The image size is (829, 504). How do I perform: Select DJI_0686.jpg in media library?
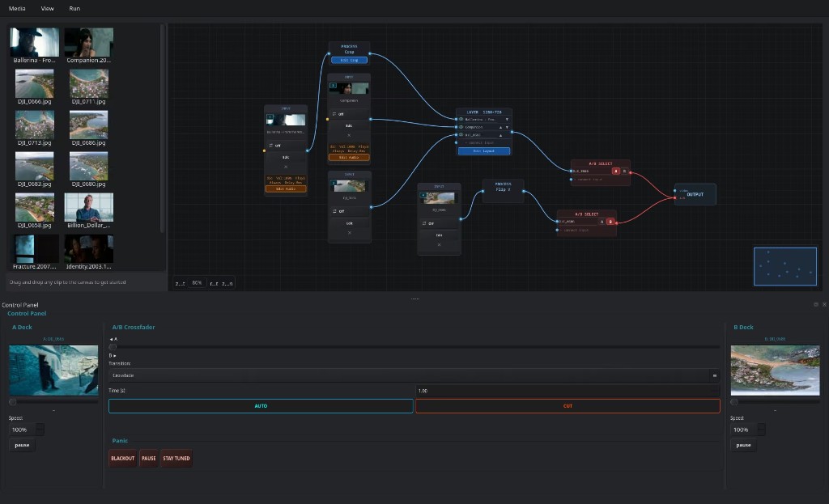click(x=89, y=125)
